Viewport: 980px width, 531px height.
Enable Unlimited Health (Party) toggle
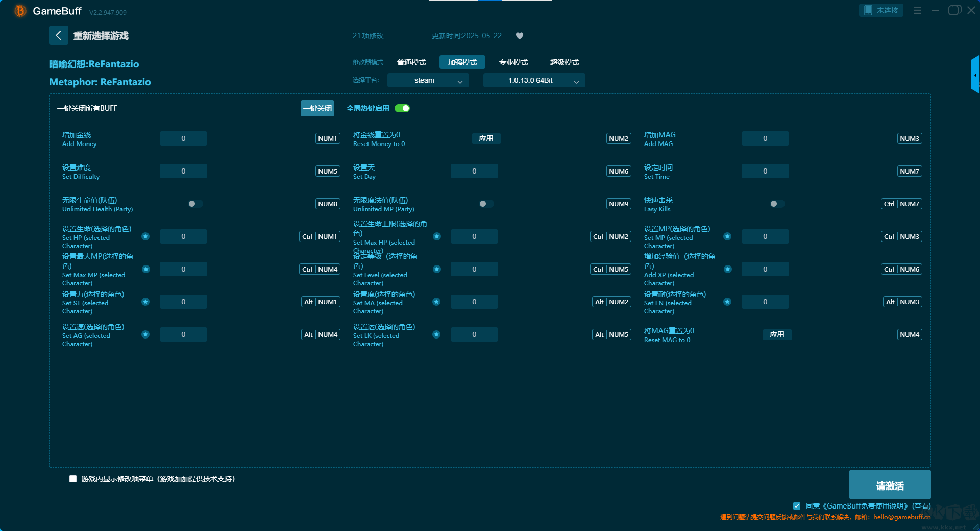[195, 204]
